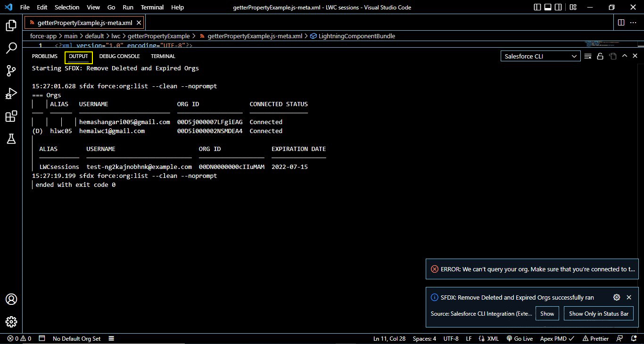Image resolution: width=644 pixels, height=344 pixels.
Task: Open the Testing beaker view
Action: (x=11, y=138)
